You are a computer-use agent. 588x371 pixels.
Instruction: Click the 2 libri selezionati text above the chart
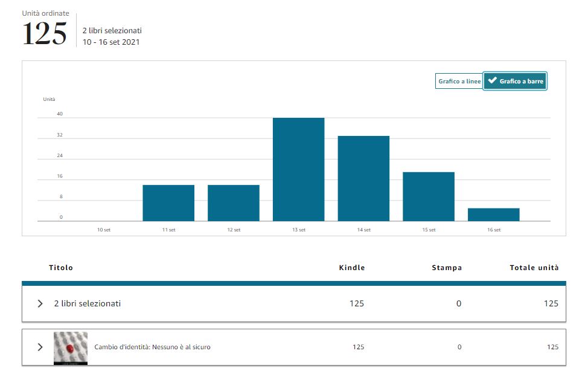pos(112,30)
